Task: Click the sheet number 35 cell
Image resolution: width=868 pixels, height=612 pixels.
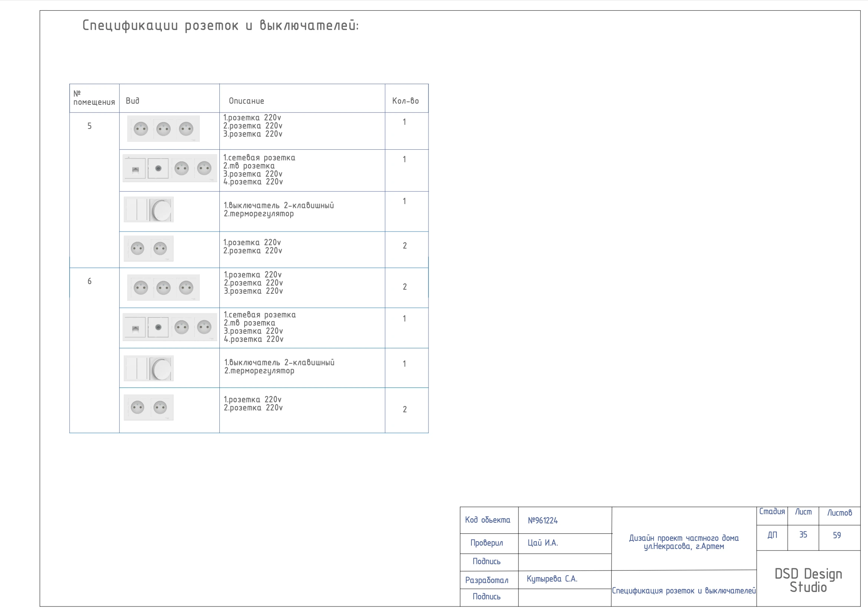Action: click(803, 535)
